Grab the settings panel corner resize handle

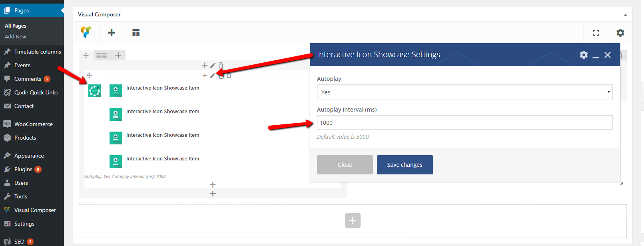[621, 183]
